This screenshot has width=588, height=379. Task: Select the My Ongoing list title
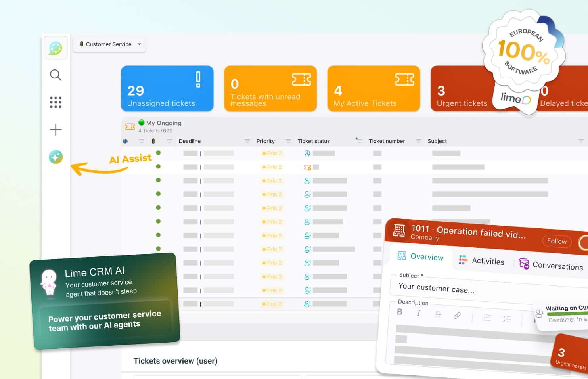coord(163,123)
